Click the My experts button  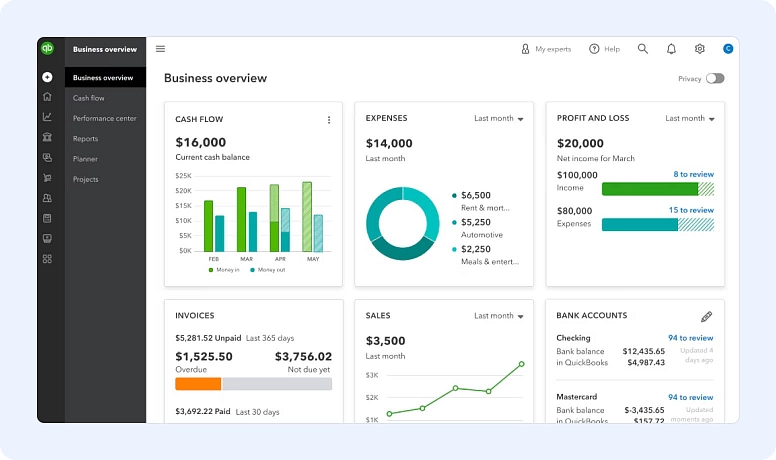pos(546,49)
